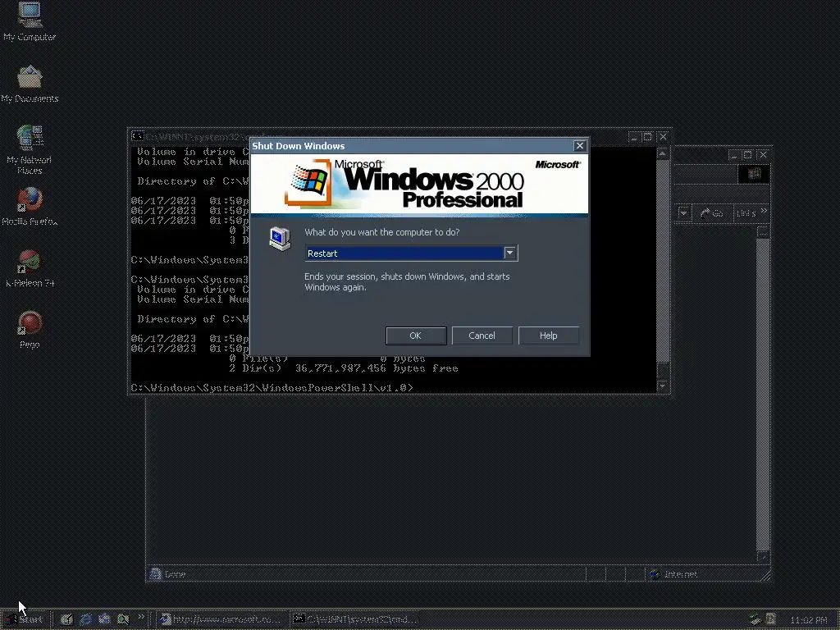Click the Internet Explorer page scroll up arrow
The height and width of the screenshot is (630, 840).
[x=763, y=232]
